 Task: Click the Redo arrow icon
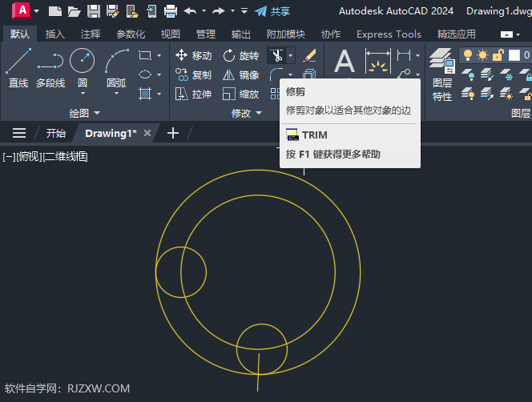[x=219, y=11]
